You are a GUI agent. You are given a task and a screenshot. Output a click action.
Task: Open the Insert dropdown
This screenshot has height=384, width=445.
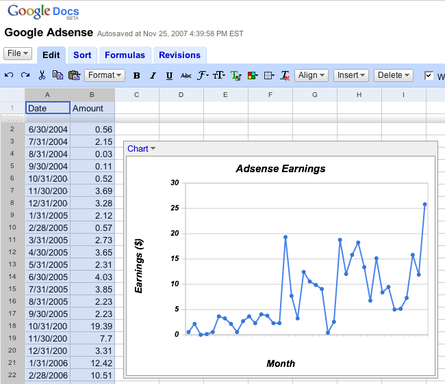351,75
